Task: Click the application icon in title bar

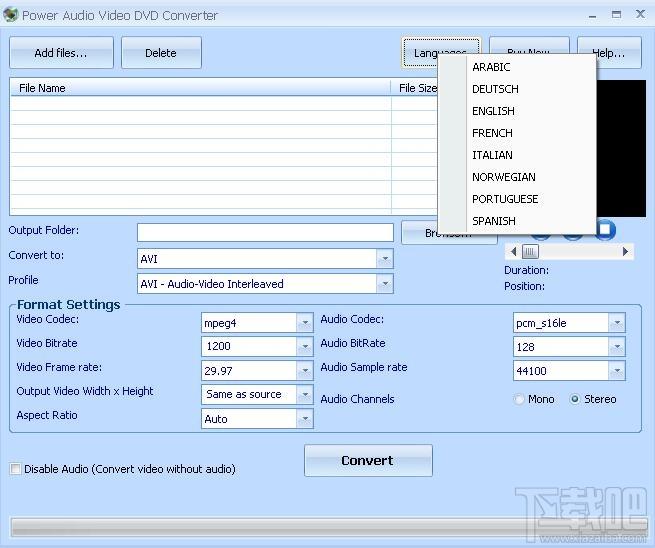Action: (10, 15)
